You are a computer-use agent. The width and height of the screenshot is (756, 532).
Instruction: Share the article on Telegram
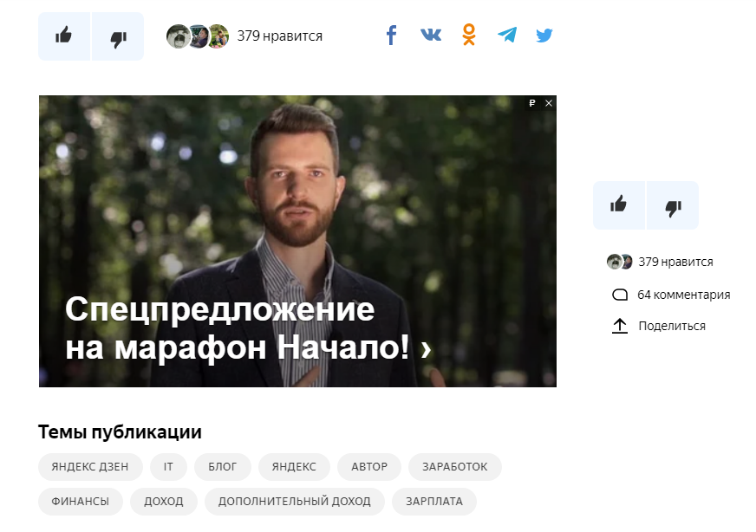(x=507, y=35)
